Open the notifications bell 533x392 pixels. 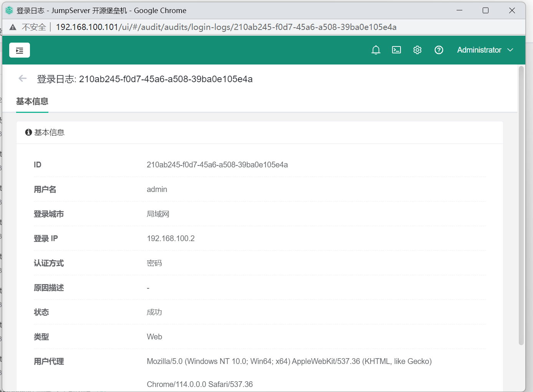pos(376,50)
